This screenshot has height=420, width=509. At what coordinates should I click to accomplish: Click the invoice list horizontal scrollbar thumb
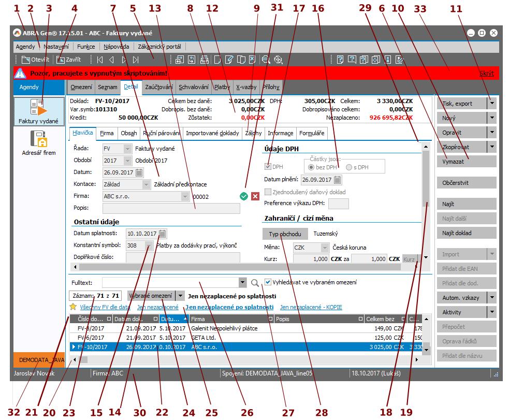[83, 359]
